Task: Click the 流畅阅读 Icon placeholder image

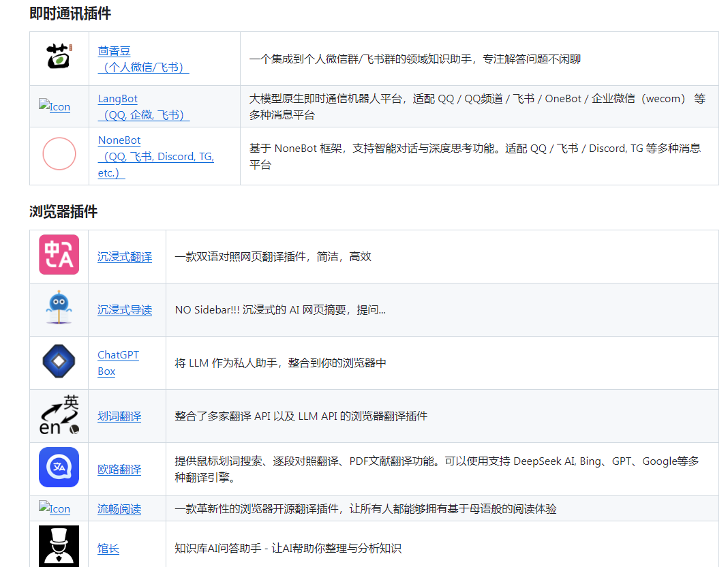Action: point(55,508)
